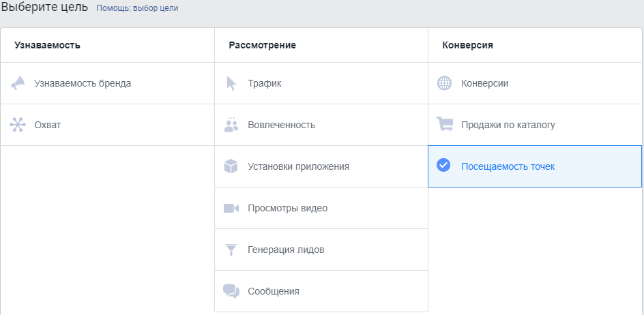644x315 pixels.
Task: Click the cube icon for Установки приложения
Action: click(x=231, y=166)
